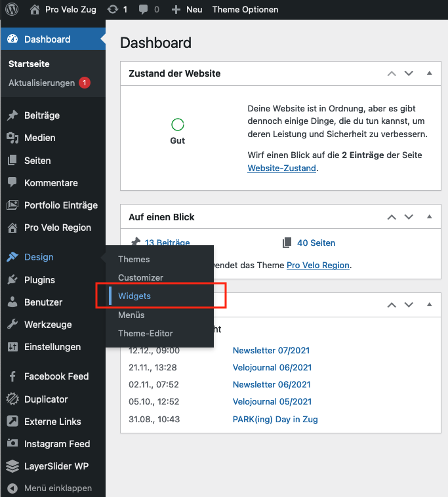Image resolution: width=448 pixels, height=497 pixels.
Task: Open LayerSlider WP layers icon
Action: 12,466
